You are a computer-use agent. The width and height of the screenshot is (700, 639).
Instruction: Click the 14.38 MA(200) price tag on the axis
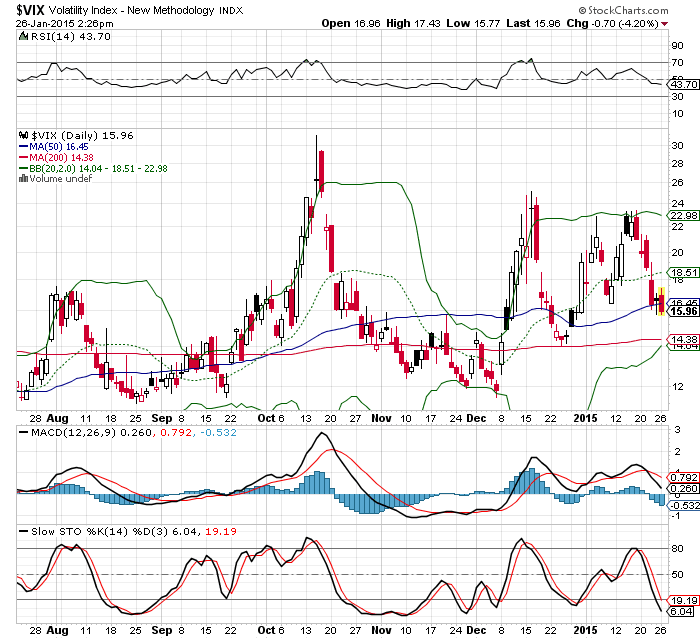684,339
